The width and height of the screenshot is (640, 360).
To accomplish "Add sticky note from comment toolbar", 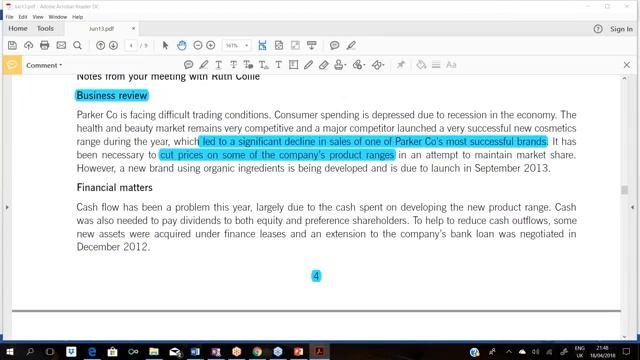I will tap(188, 65).
